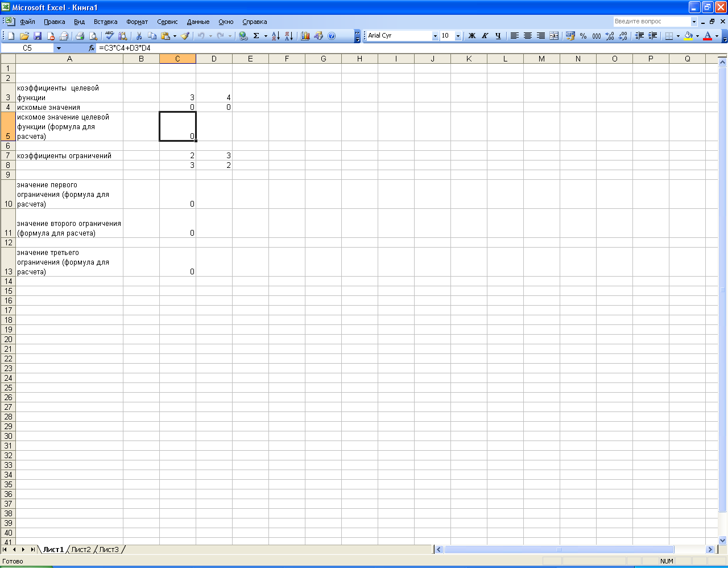Create a new blank workbook
Screen dimensions: 728x568
pyautogui.click(x=11, y=36)
